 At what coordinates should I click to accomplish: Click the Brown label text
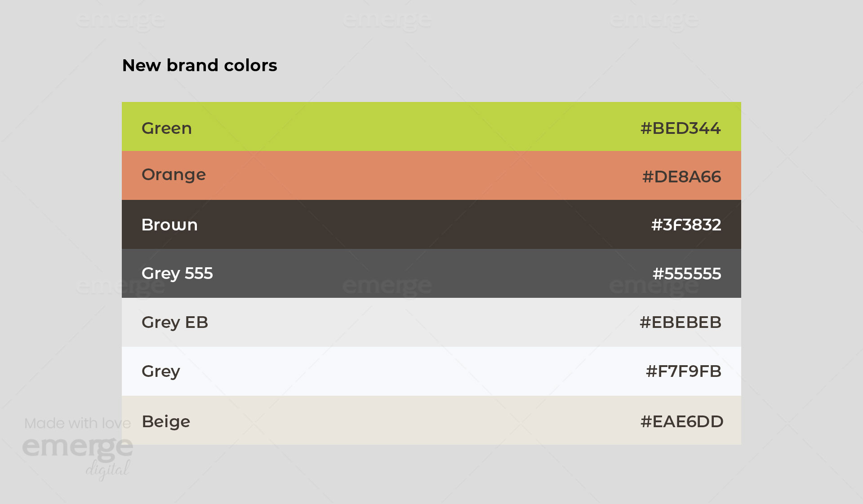[x=169, y=225]
